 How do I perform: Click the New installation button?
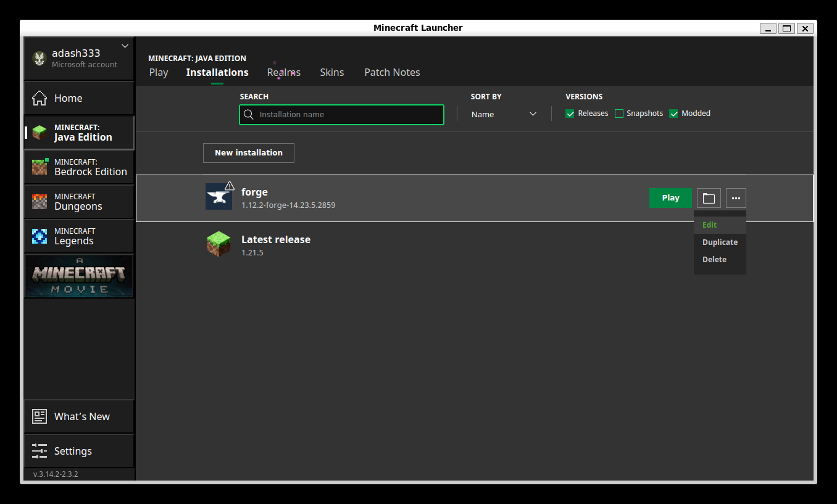pos(249,153)
